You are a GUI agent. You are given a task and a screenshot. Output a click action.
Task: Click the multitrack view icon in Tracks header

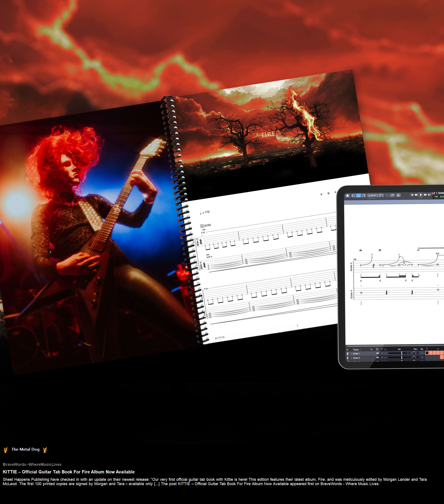[378, 349]
